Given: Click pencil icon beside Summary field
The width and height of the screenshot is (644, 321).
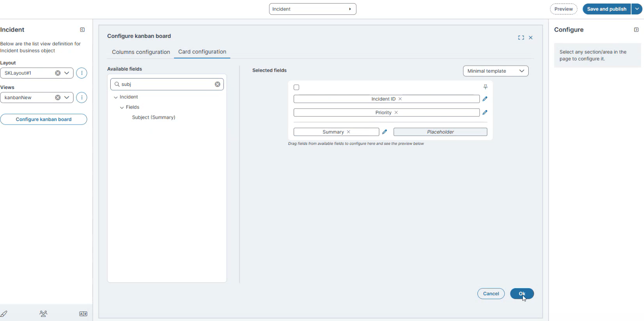Looking at the screenshot, I should [384, 132].
